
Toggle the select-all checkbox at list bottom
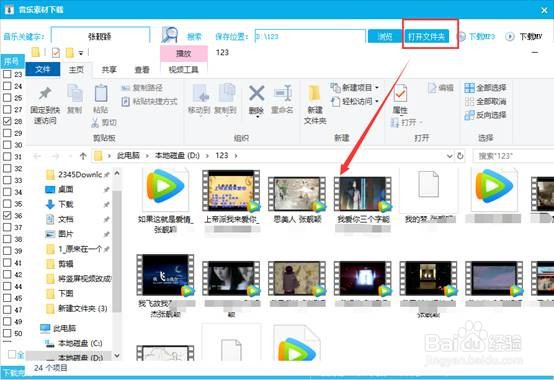[x=12, y=354]
